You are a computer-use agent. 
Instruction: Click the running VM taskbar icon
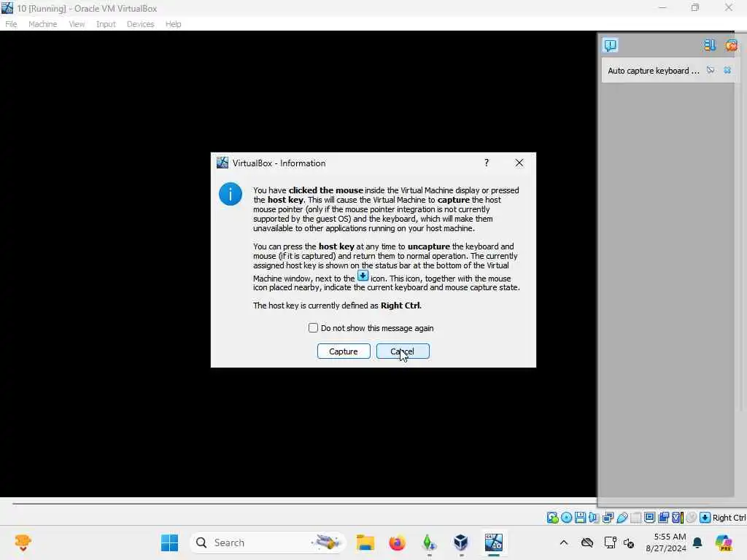coord(494,542)
